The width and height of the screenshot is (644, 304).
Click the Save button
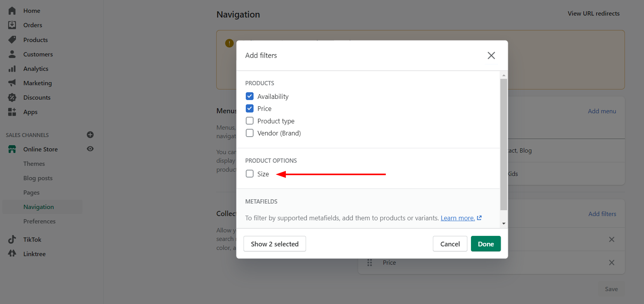click(x=611, y=289)
